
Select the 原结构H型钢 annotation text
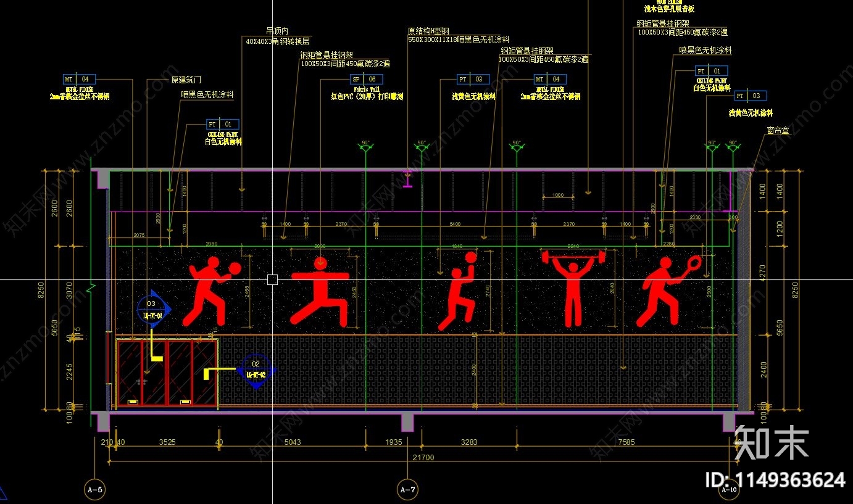point(428,30)
